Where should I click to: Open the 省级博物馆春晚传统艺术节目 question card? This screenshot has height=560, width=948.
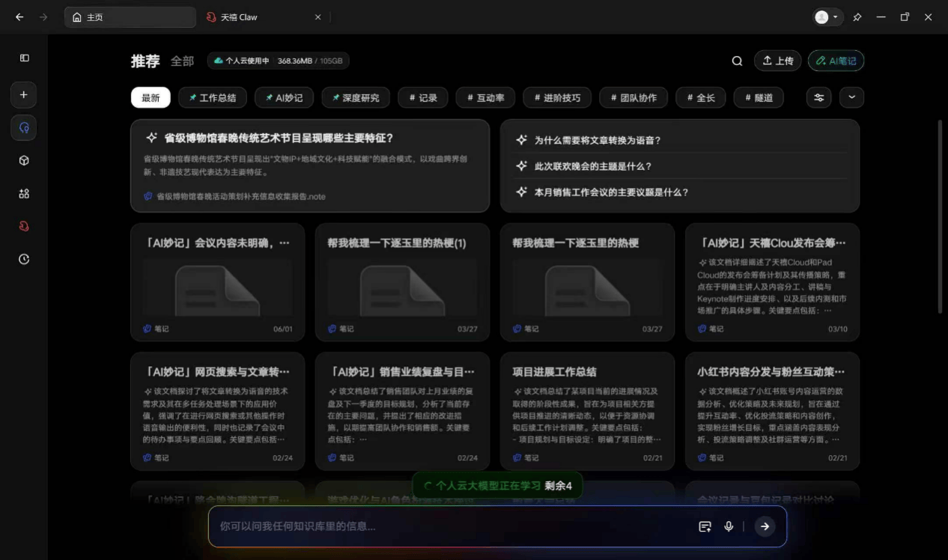(x=310, y=165)
